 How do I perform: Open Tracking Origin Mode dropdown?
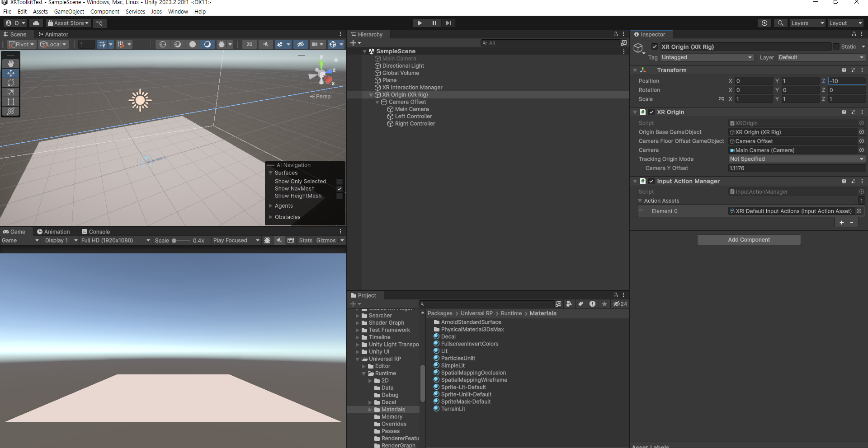pos(797,159)
